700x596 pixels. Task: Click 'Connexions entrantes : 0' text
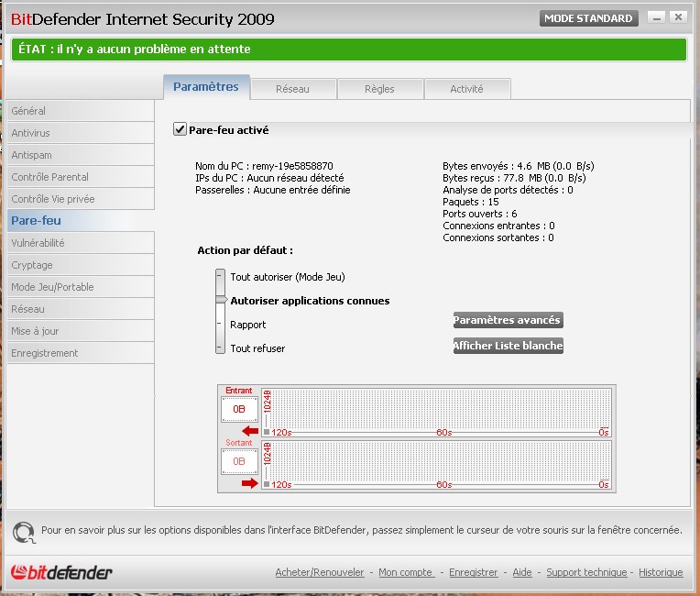498,226
